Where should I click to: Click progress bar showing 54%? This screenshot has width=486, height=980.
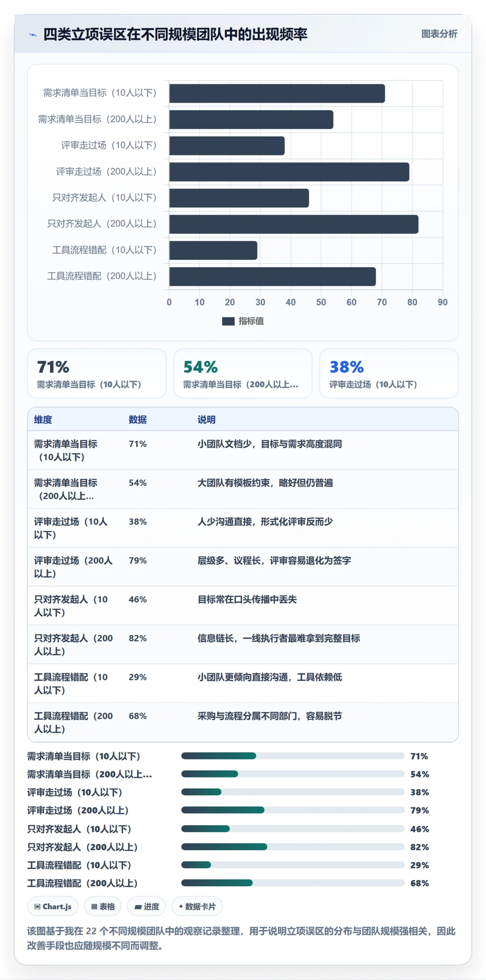click(293, 774)
